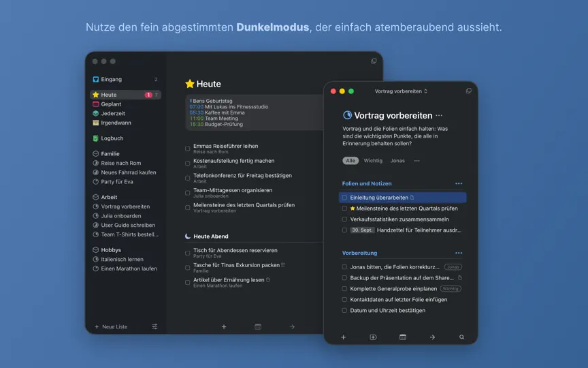This screenshot has height=368, width=588.
Task: Open project Team T-Shirts bestellen
Action: (125, 234)
